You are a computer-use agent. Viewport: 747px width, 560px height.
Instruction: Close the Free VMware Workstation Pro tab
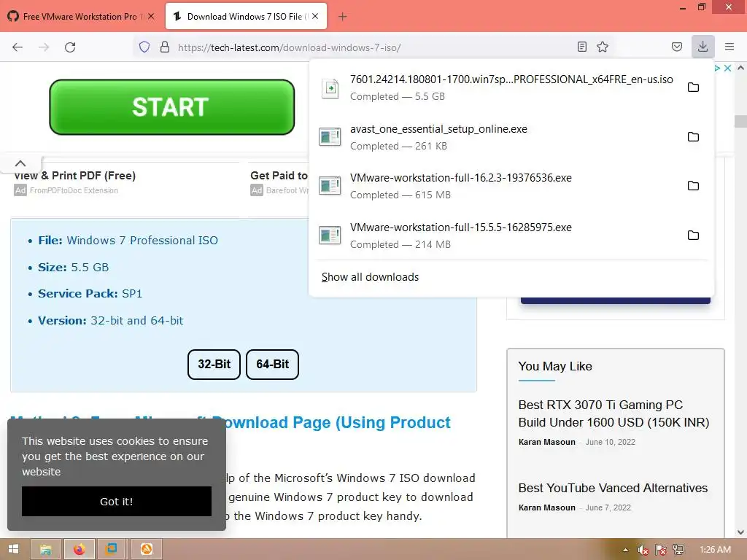coord(151,16)
